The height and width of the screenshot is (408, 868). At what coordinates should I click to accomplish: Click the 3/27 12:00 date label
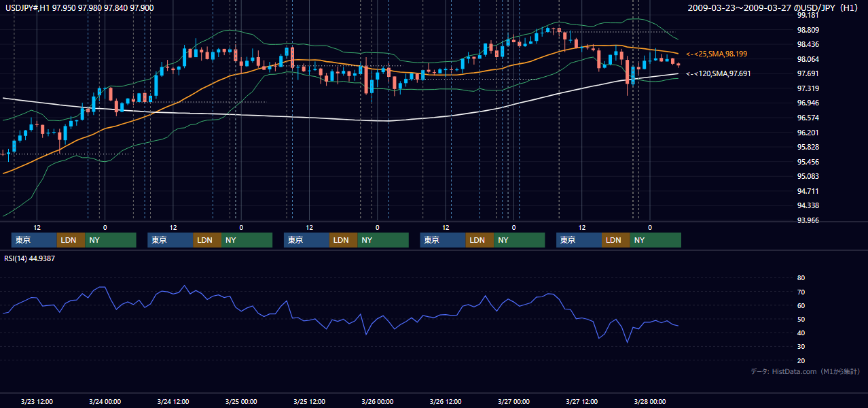[581, 401]
